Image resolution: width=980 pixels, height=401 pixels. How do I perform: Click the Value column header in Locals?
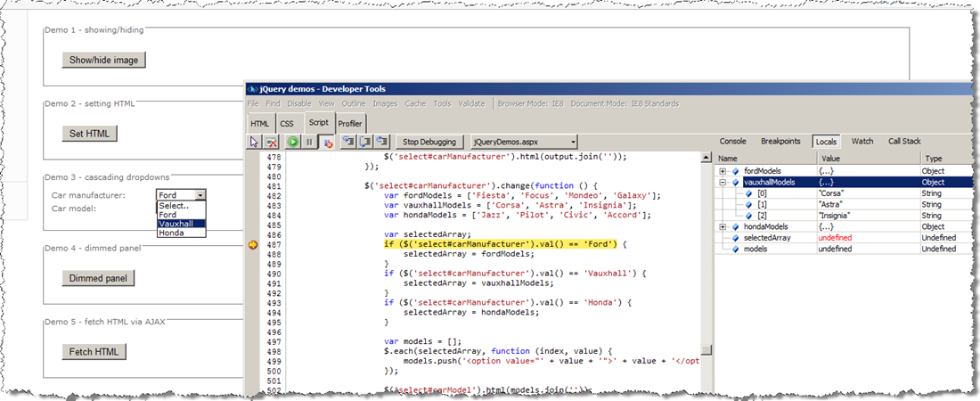pos(868,159)
